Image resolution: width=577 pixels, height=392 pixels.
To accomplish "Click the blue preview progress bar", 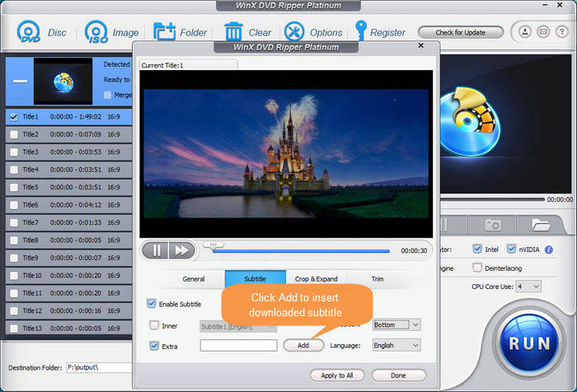I will pos(301,251).
